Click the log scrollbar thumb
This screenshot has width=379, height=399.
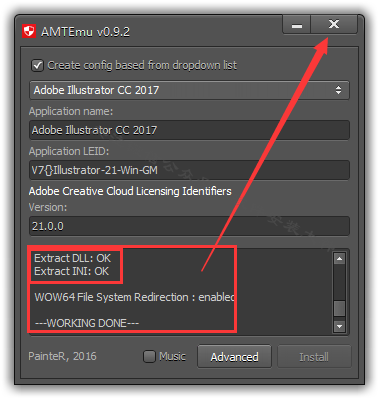(339, 308)
